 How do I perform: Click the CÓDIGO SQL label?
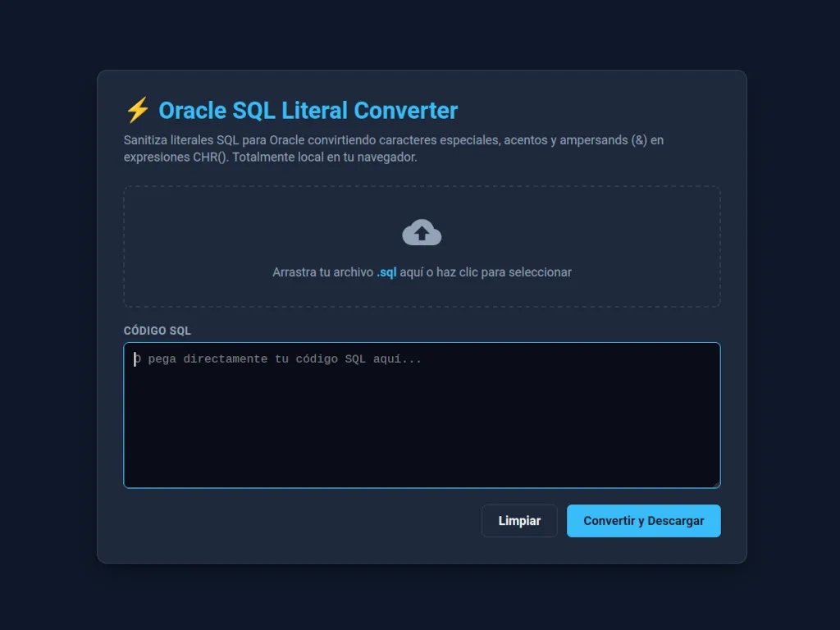[x=157, y=331]
